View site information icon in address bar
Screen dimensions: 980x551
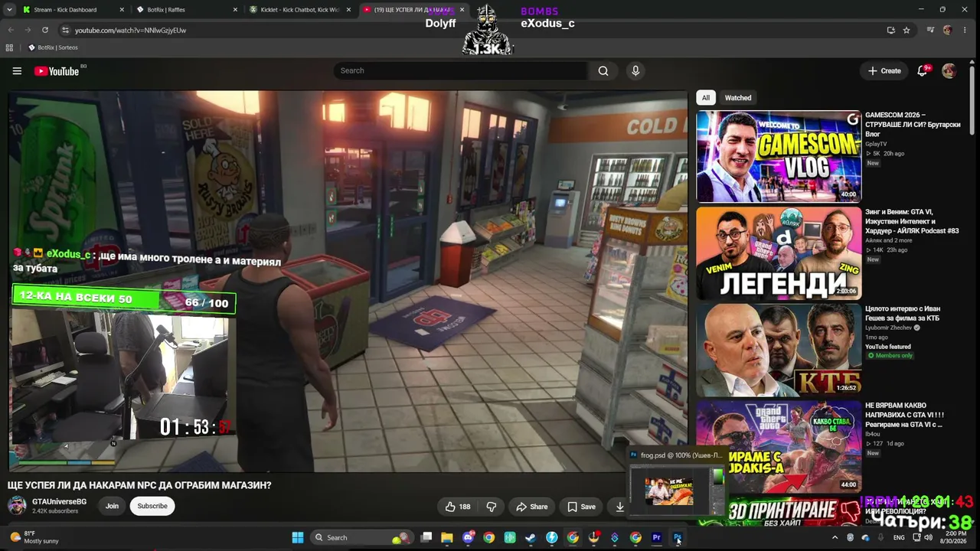[66, 30]
